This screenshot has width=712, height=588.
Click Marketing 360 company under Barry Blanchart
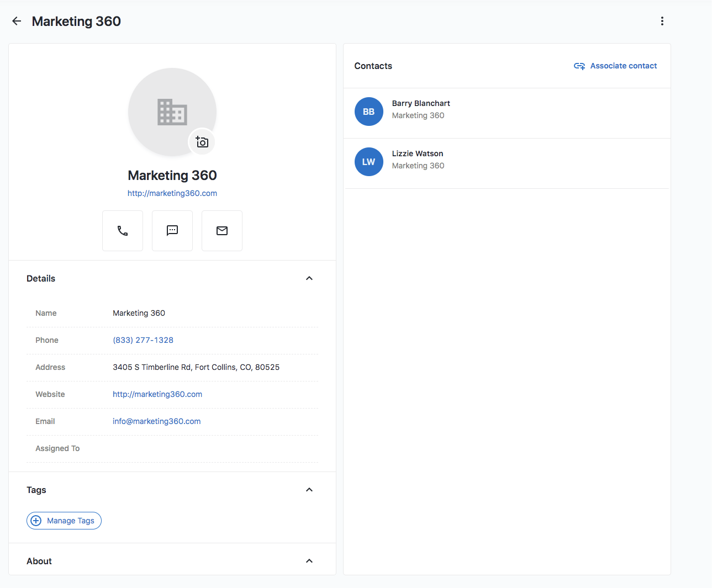pyautogui.click(x=418, y=115)
